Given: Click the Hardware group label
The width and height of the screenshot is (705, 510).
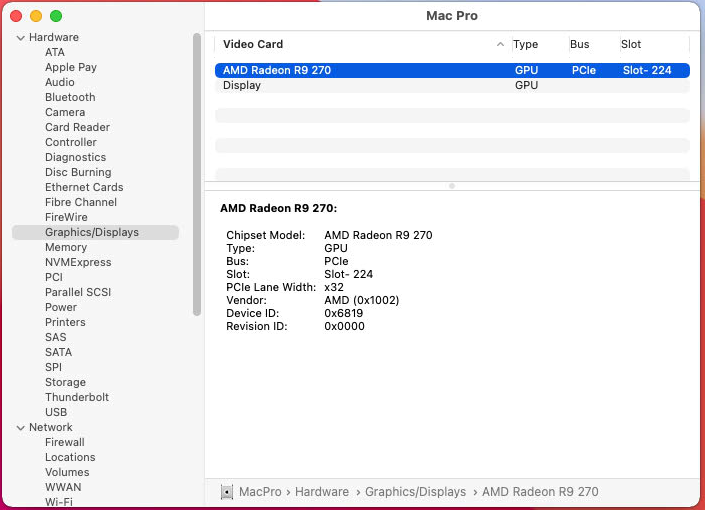Looking at the screenshot, I should [x=54, y=37].
